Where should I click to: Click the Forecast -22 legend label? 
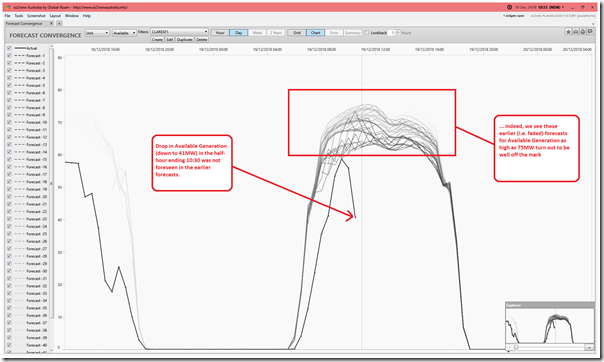click(x=37, y=211)
